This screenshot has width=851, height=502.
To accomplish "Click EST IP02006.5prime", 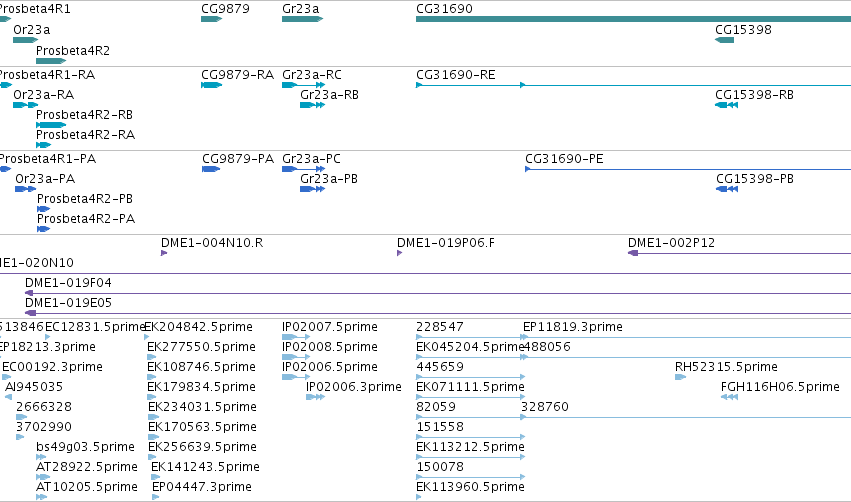I will [x=329, y=367].
